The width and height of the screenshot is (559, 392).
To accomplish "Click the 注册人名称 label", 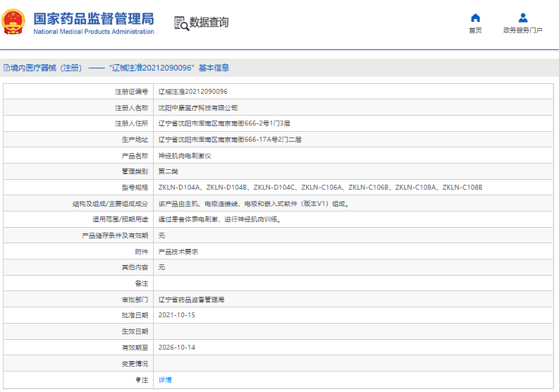I will tap(131, 108).
